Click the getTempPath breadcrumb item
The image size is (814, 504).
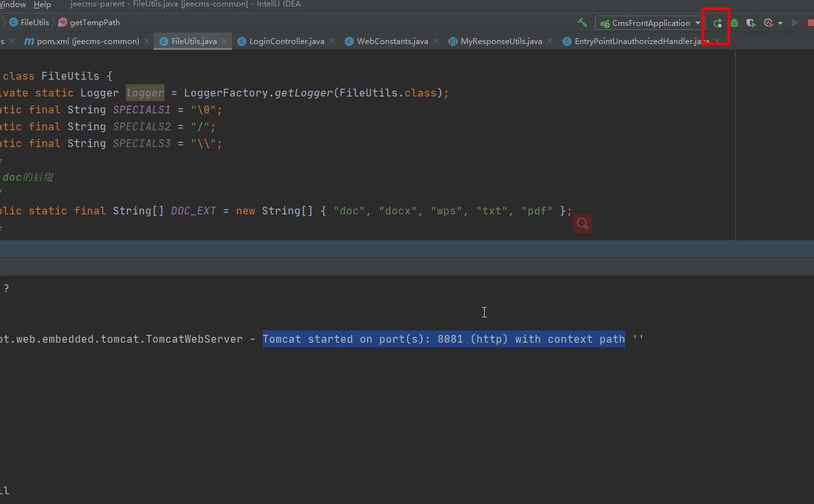(95, 23)
